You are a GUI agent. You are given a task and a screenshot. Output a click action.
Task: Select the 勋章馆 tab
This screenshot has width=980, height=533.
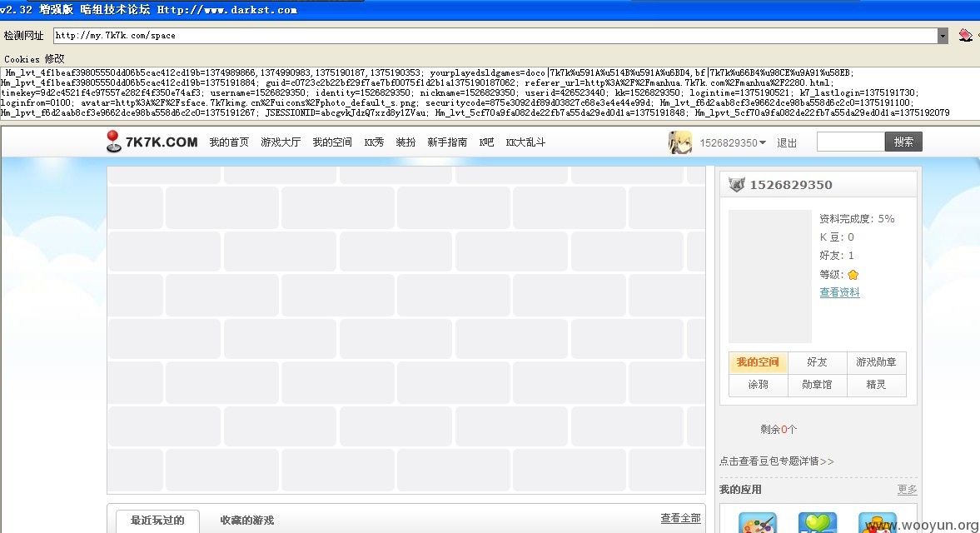click(x=817, y=385)
